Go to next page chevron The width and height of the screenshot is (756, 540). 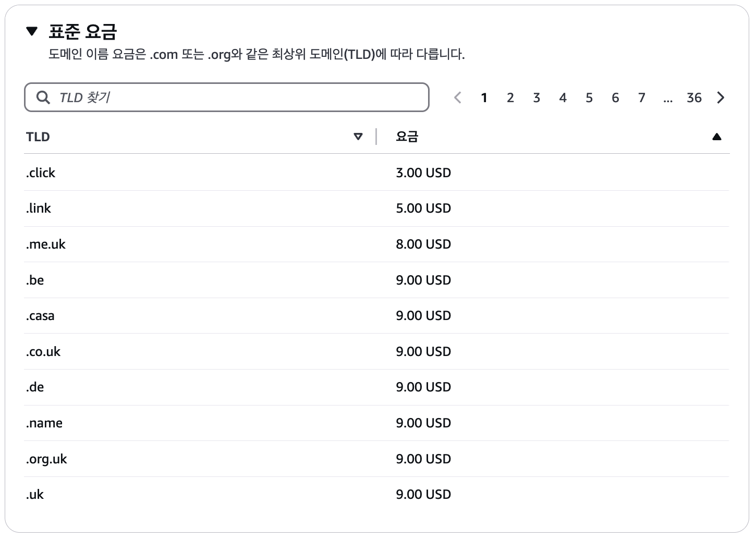click(x=721, y=97)
